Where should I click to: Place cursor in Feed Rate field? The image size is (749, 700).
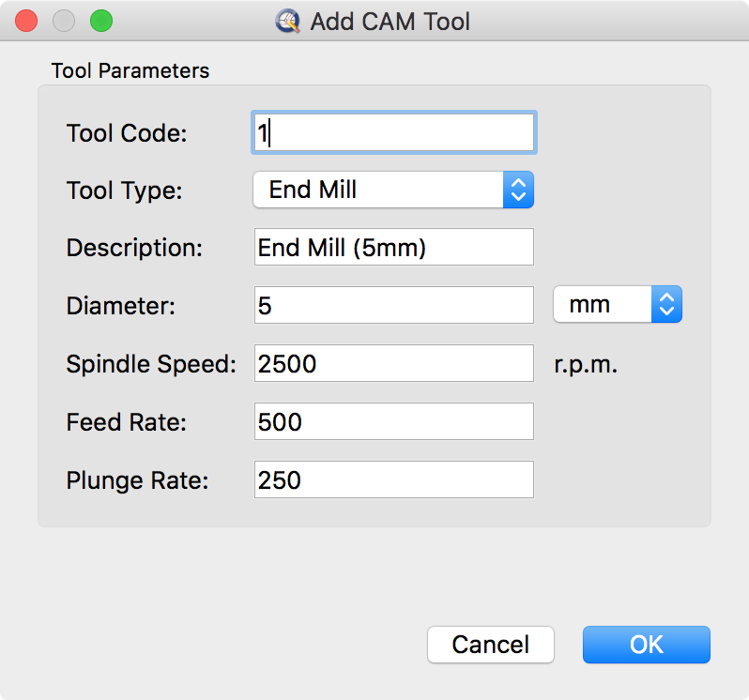point(394,422)
